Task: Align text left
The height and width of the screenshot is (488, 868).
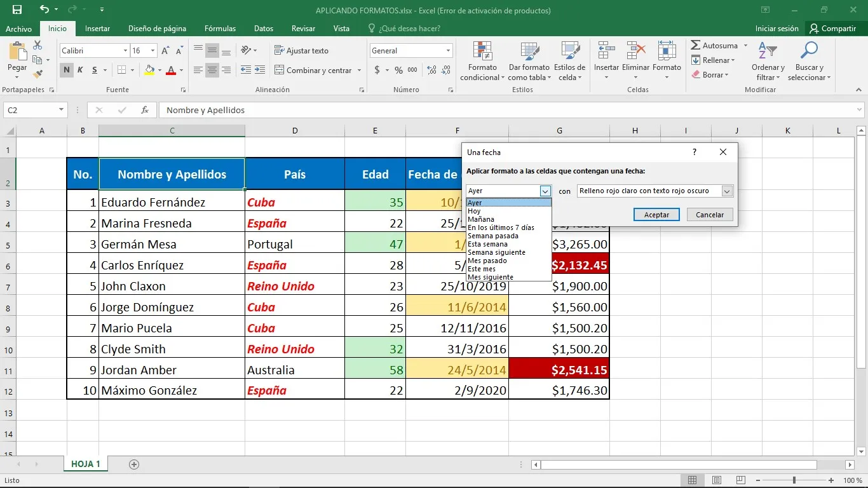Action: [x=198, y=70]
